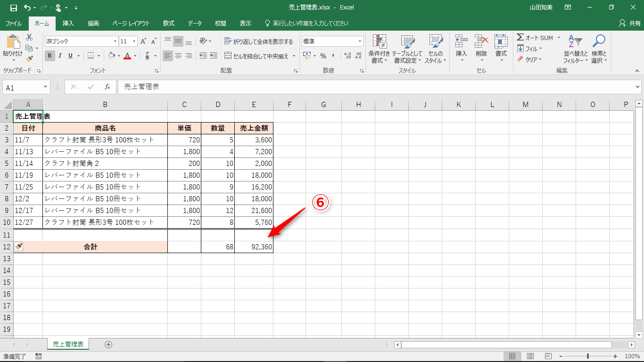This screenshot has width=644, height=362.
Task: Apply borders with the border icon
Action: (x=91, y=56)
